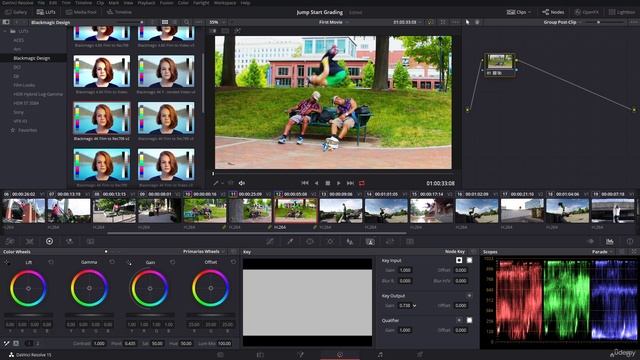Open the Power Window palette
Screen dimensions: 640x360
pos(310,242)
